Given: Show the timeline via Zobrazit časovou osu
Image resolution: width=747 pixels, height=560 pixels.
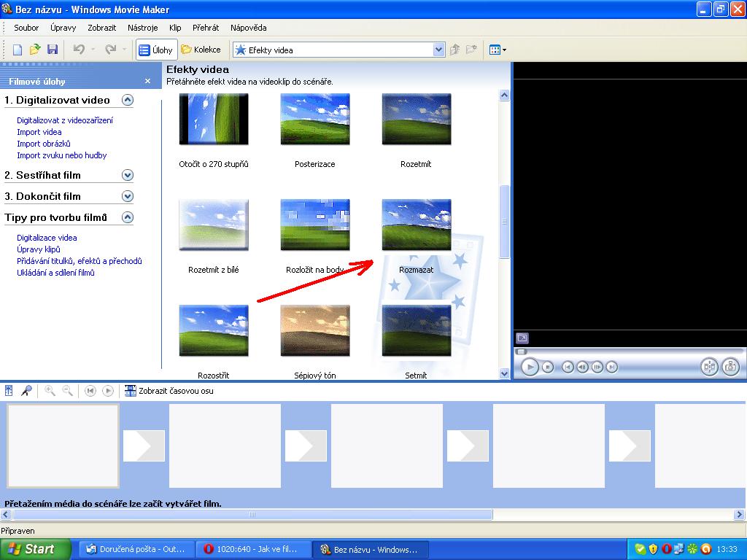Looking at the screenshot, I should (169, 391).
